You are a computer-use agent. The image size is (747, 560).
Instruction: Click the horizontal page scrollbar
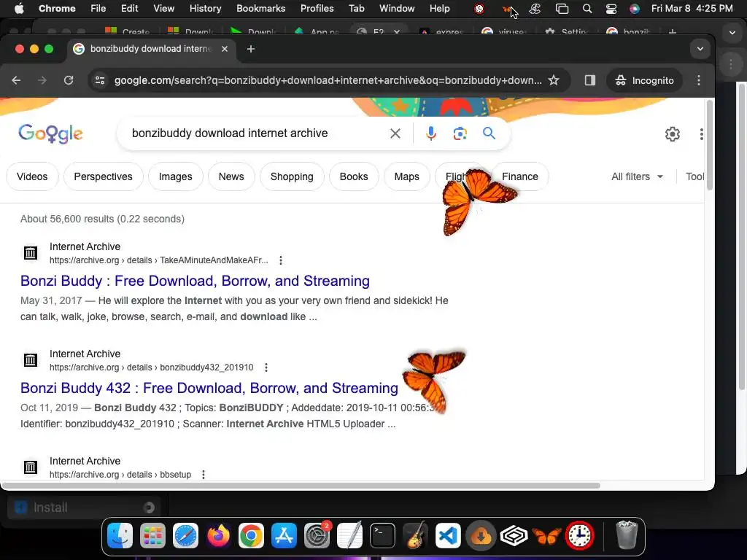301,486
